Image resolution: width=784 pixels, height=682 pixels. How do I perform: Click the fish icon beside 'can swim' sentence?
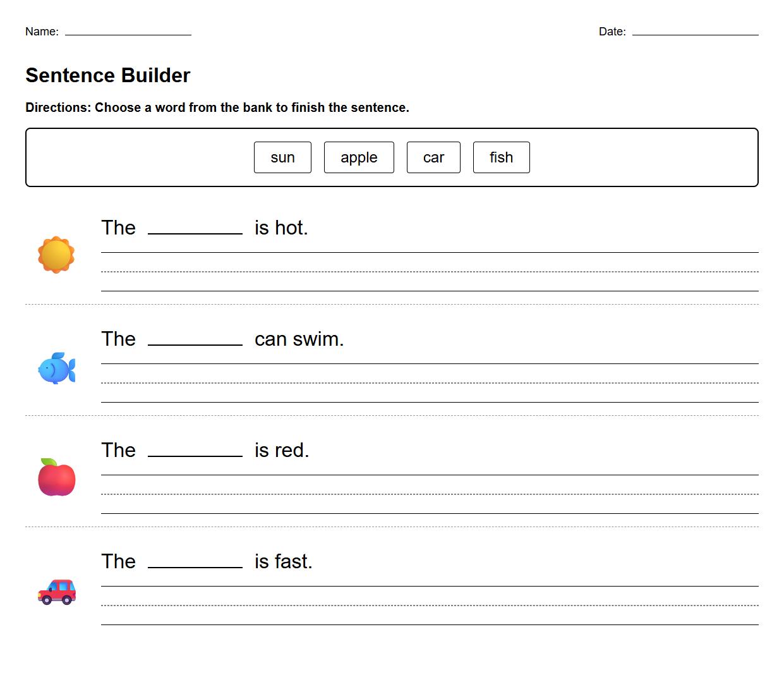[56, 368]
